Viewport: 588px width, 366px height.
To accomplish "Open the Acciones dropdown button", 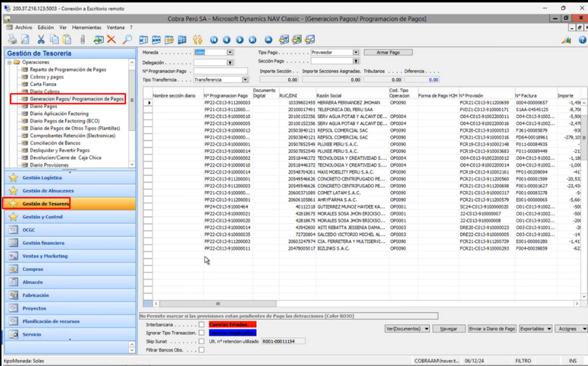I will [x=571, y=329].
